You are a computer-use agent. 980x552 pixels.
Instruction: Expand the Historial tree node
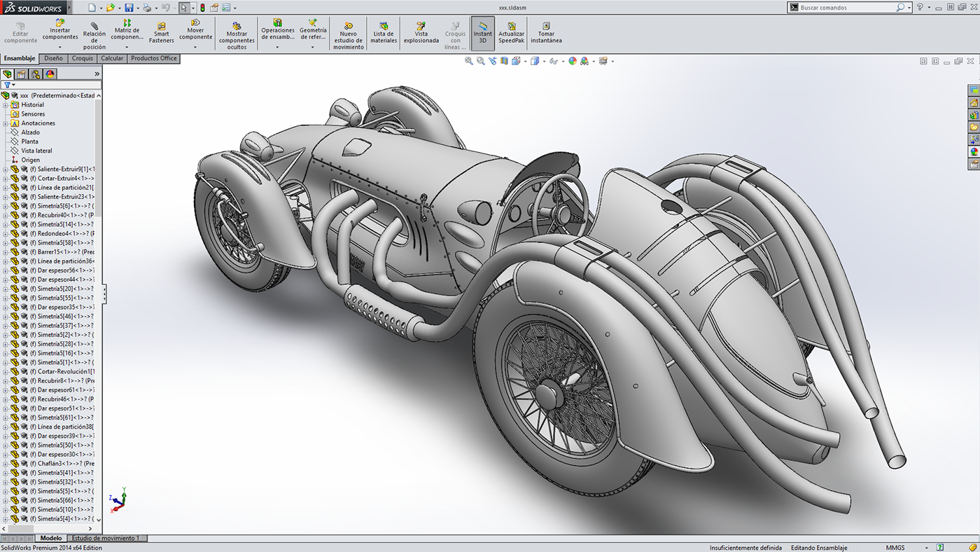coord(6,105)
